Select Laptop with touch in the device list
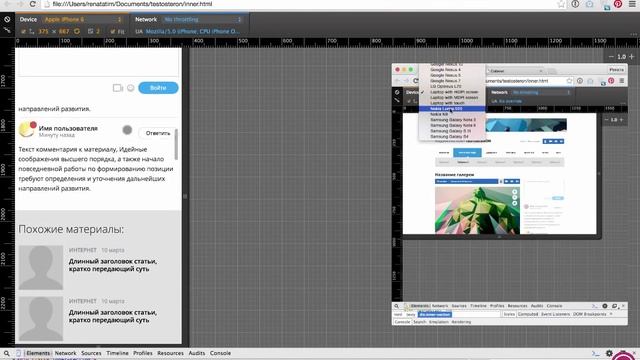This screenshot has width=640, height=360. coord(452,103)
